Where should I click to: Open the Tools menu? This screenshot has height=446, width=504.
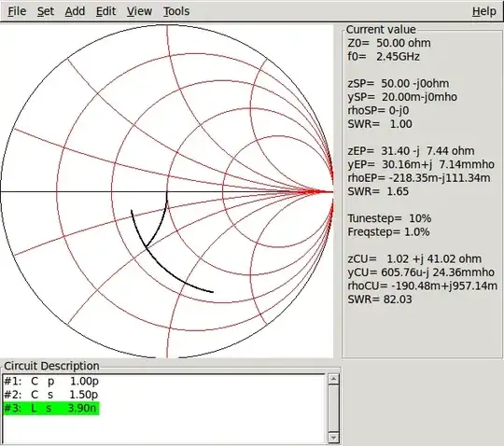pyautogui.click(x=176, y=11)
